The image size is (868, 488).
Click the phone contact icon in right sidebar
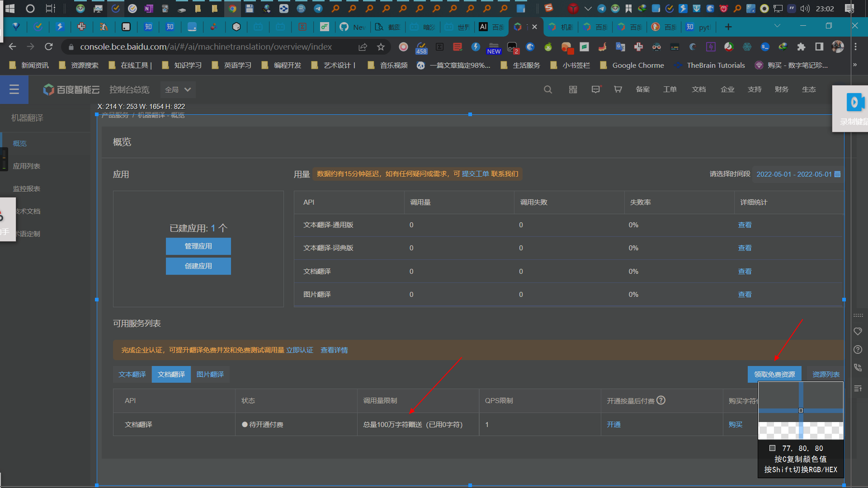pyautogui.click(x=858, y=368)
